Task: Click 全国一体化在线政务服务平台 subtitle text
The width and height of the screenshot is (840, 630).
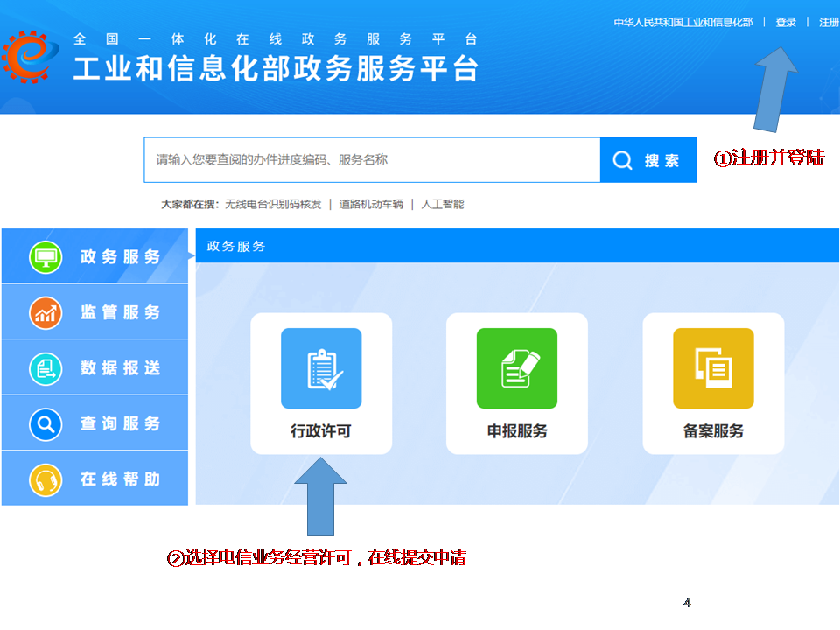Action: click(x=276, y=39)
